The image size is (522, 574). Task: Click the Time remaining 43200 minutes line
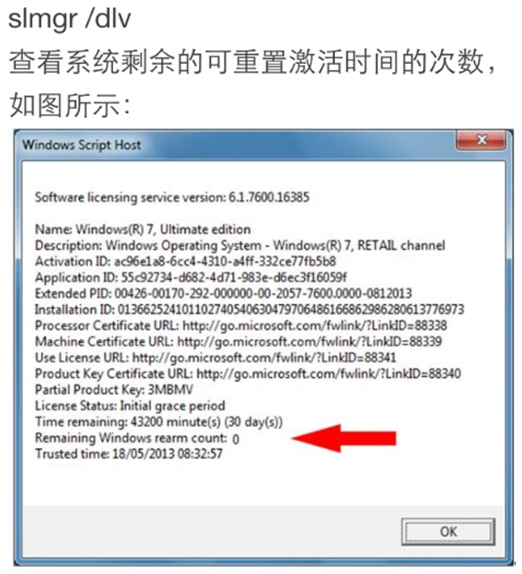click(159, 422)
